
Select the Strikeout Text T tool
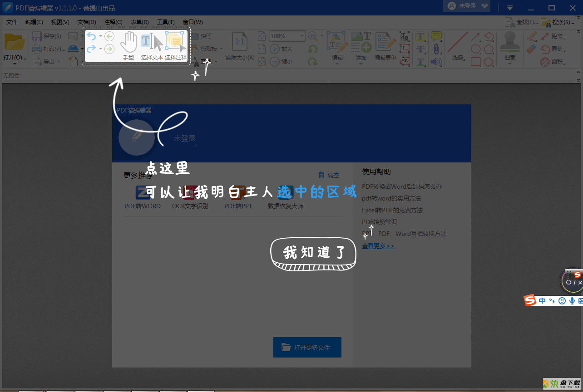[421, 49]
